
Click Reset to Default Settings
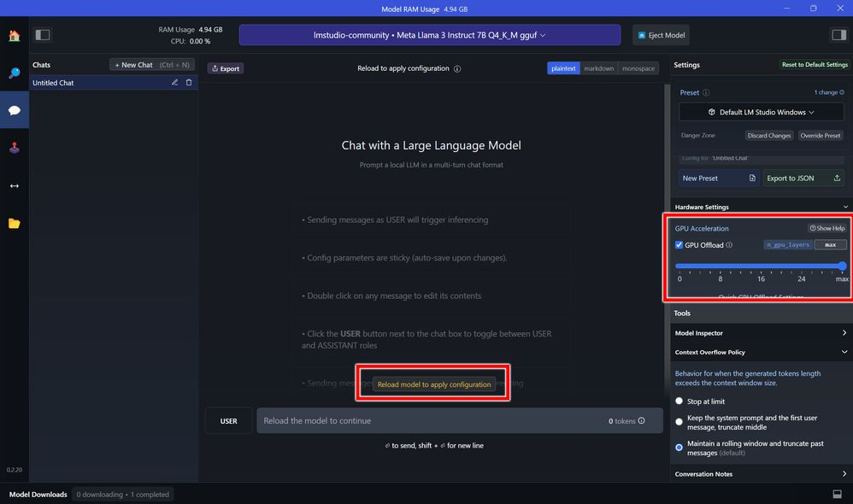(815, 65)
